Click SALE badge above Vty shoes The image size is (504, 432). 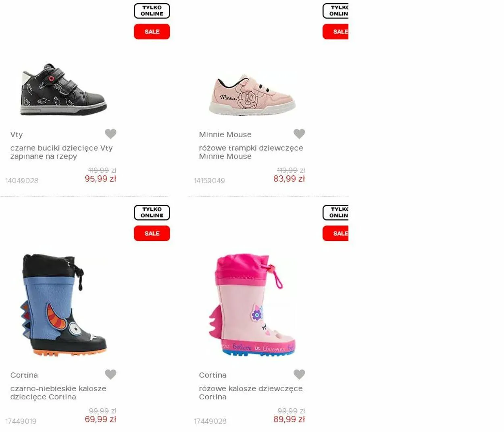(152, 31)
